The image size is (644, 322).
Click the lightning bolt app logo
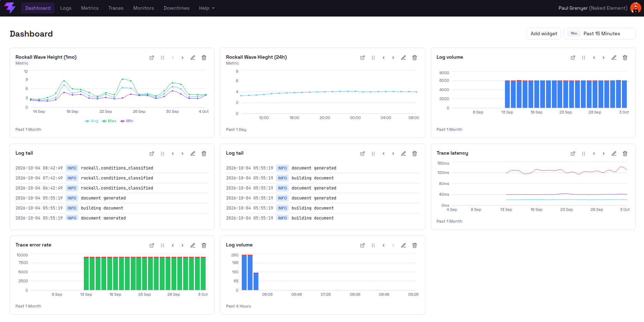click(x=10, y=8)
